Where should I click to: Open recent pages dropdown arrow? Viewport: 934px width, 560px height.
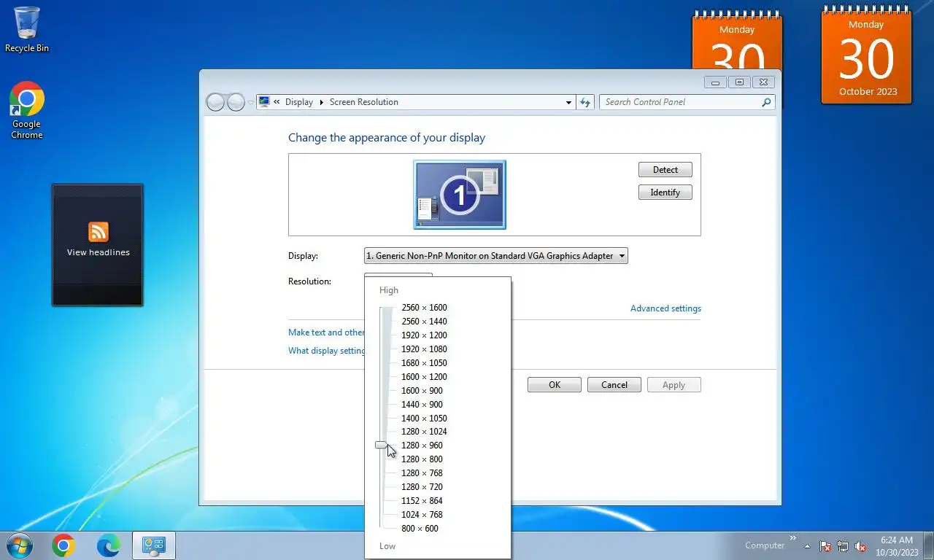pos(250,103)
